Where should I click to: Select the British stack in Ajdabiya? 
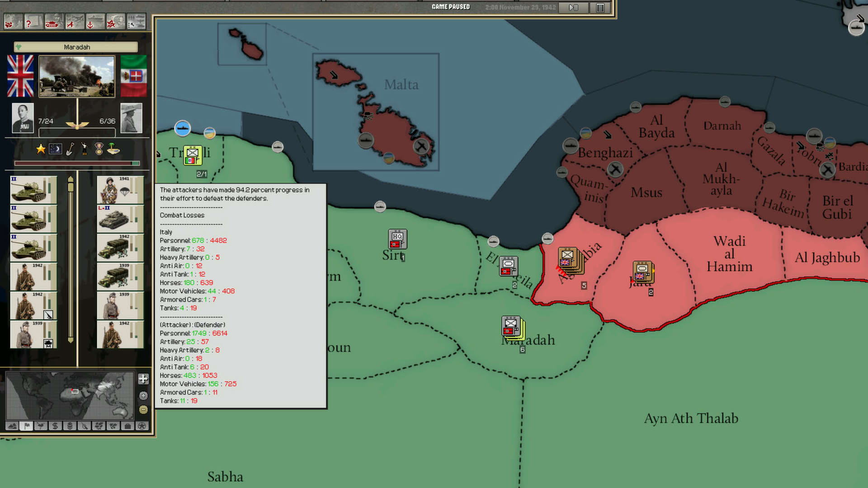pos(571,260)
